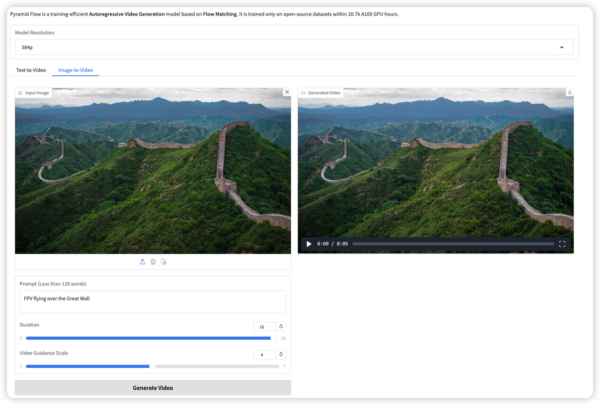Enter fullscreen mode for generated video
The height and width of the screenshot is (405, 600).
(x=562, y=243)
